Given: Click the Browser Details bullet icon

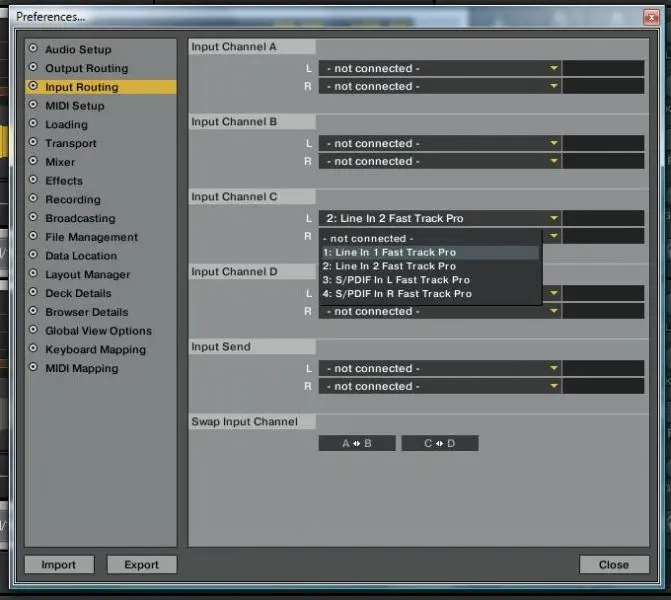Looking at the screenshot, I should coord(33,312).
